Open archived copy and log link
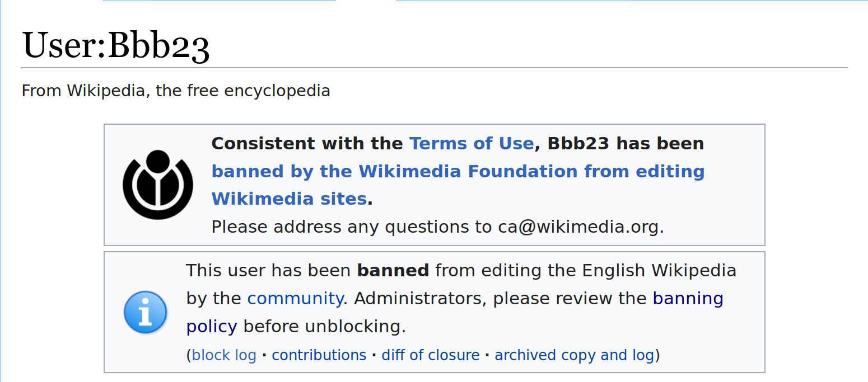 click(575, 355)
